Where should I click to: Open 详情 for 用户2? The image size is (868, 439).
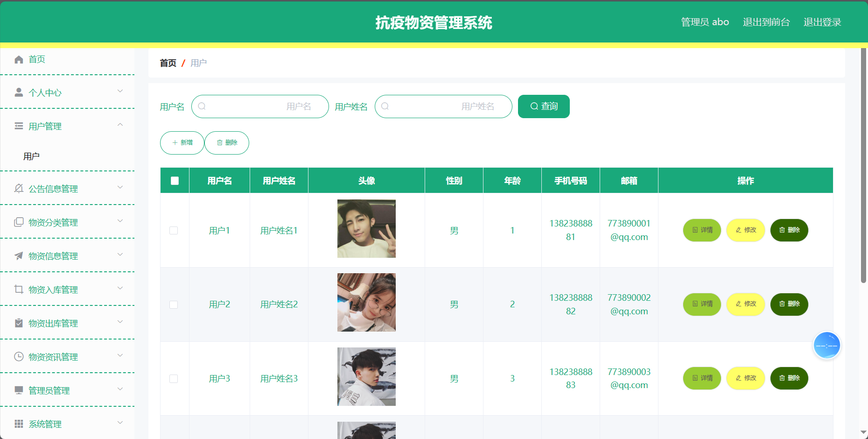pyautogui.click(x=702, y=304)
